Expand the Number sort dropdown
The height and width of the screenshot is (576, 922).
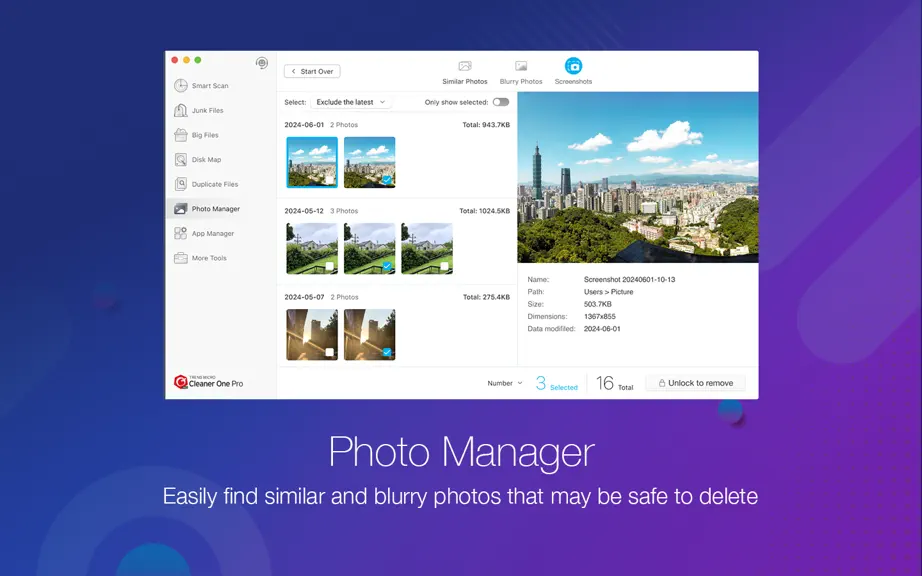pyautogui.click(x=505, y=383)
